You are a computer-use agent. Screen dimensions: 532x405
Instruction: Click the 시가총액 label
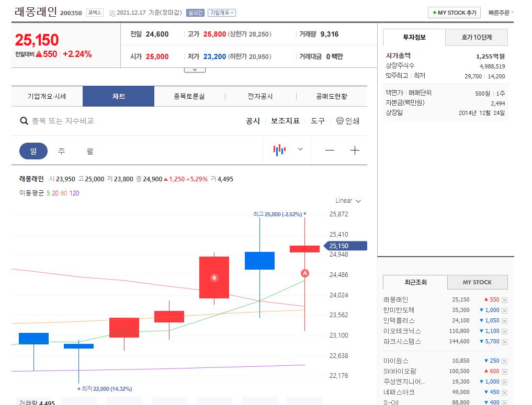(398, 55)
